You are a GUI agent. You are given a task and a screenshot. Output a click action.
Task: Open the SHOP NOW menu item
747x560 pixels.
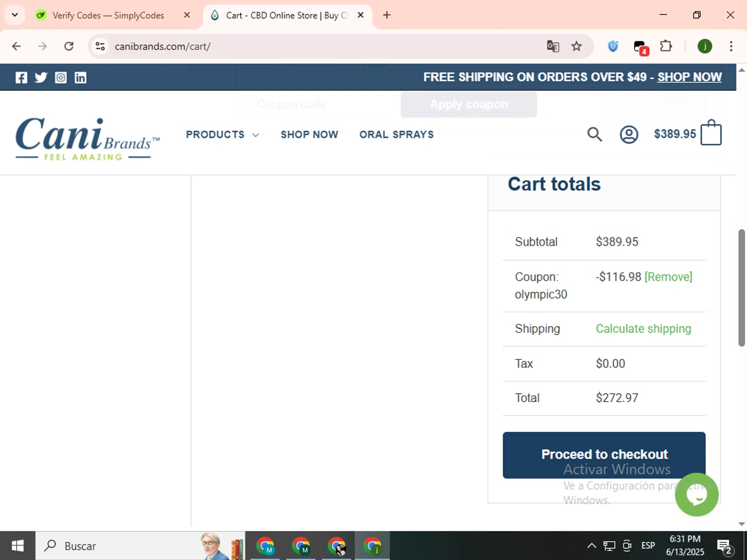[x=309, y=134]
